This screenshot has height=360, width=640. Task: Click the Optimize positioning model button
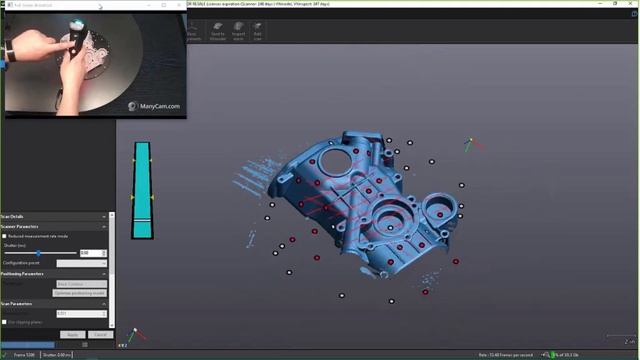(80, 293)
